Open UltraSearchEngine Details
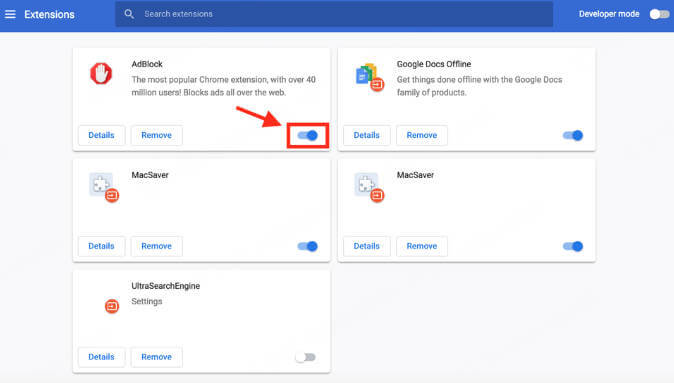Viewport: 674px width, 383px height. point(101,357)
